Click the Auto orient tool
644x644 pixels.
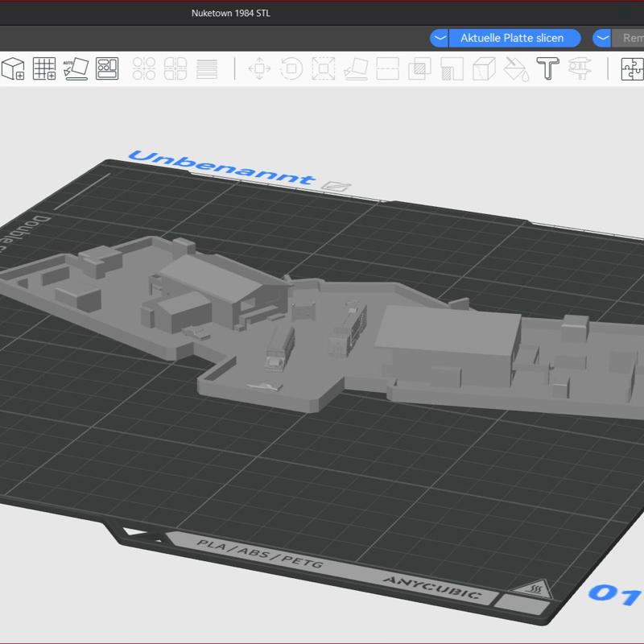pos(76,69)
